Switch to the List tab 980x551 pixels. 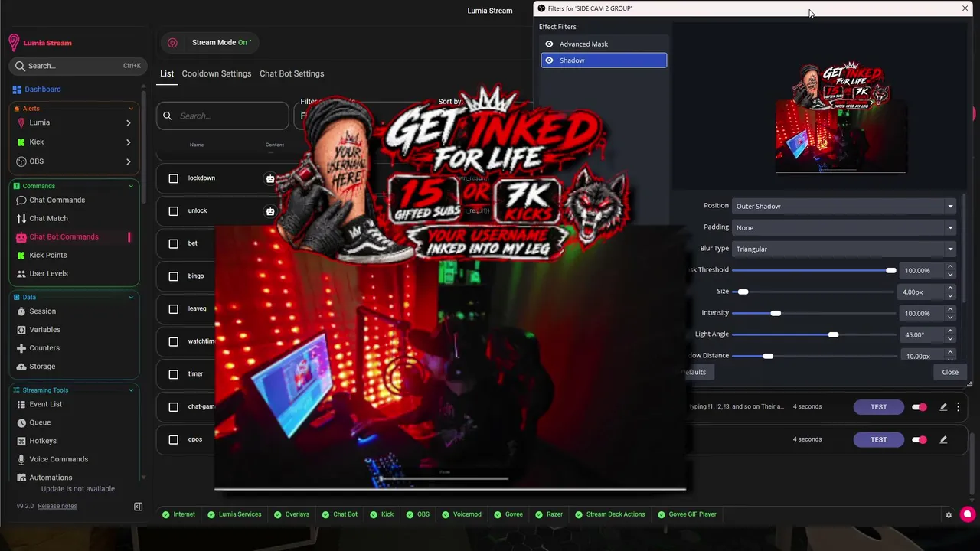click(x=167, y=74)
